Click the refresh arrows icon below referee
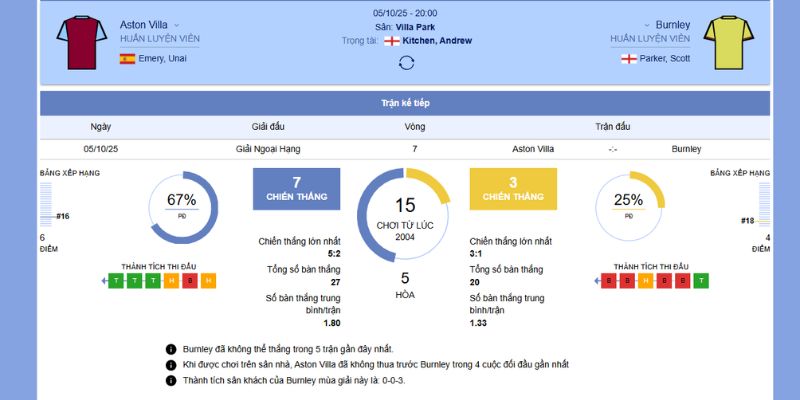This screenshot has width=800, height=400. pyautogui.click(x=406, y=63)
